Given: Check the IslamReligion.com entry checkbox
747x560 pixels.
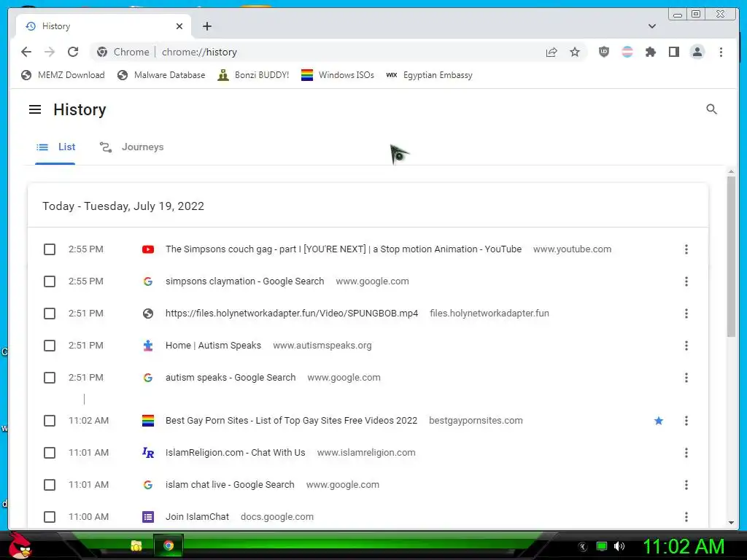Looking at the screenshot, I should point(50,453).
